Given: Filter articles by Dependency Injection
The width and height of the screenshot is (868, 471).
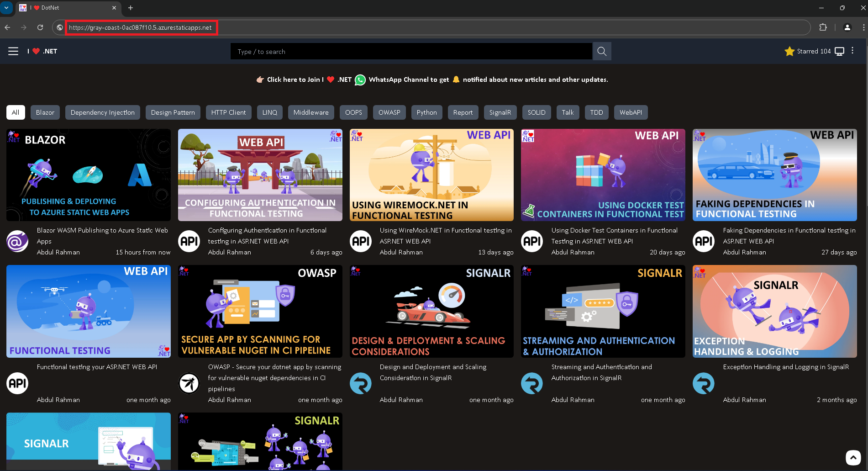Looking at the screenshot, I should (103, 112).
